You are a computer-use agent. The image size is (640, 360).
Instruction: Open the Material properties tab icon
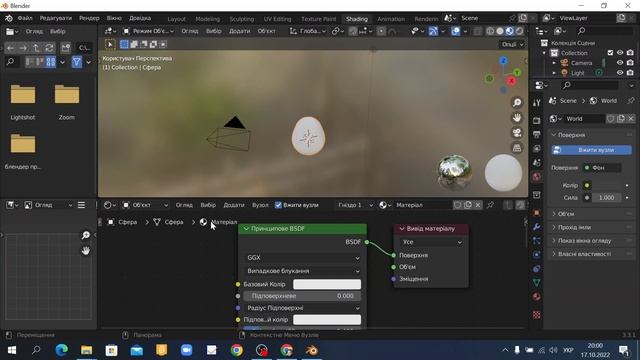tap(536, 296)
